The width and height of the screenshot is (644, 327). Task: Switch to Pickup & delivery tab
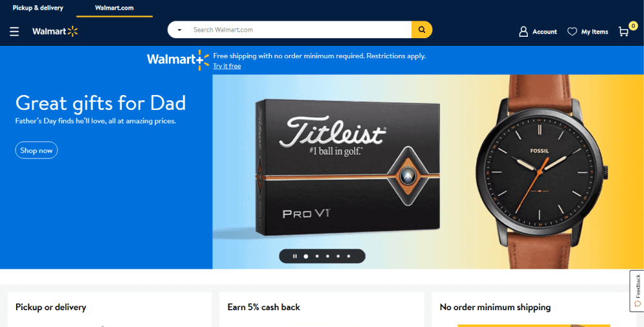coord(38,8)
